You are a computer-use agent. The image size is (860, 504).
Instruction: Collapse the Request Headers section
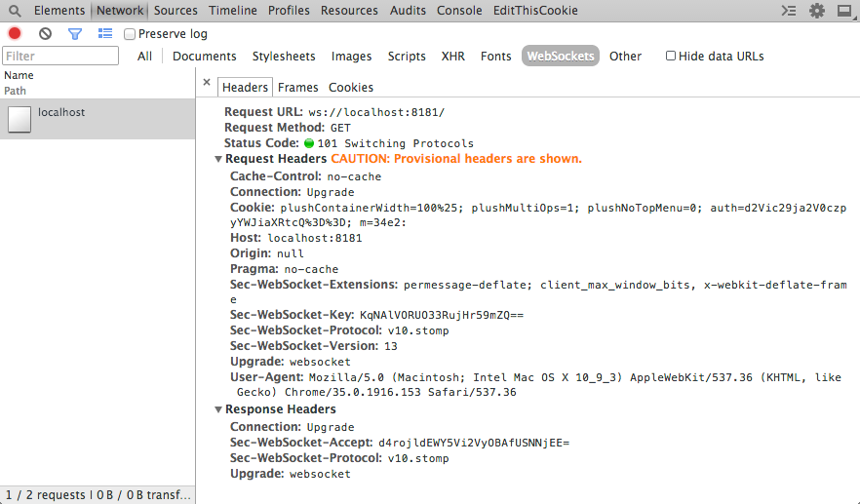(218, 159)
